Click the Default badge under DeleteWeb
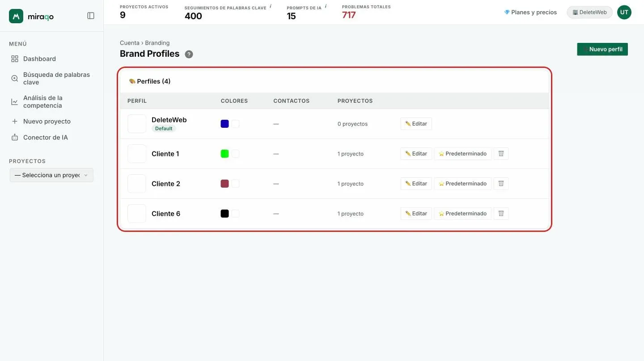Screen dimensions: 644x361 [x=164, y=129]
